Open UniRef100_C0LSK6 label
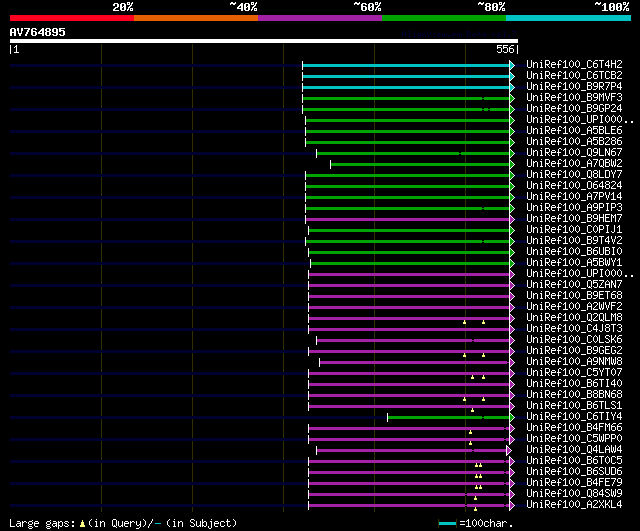The width and height of the screenshot is (640, 531). click(x=574, y=340)
